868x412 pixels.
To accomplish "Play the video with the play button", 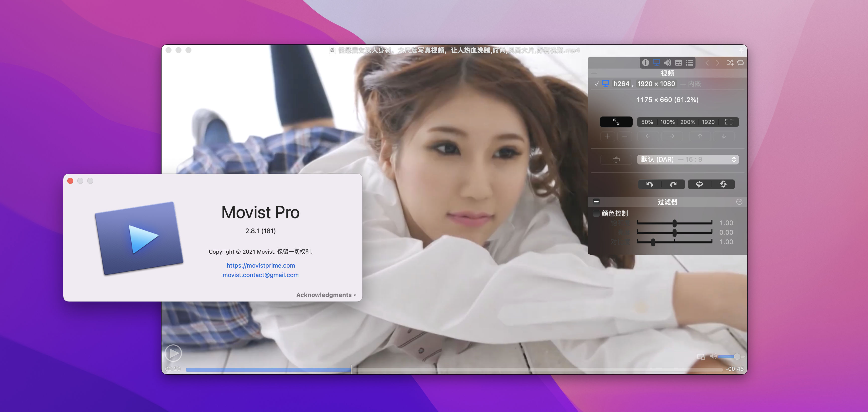I will [173, 353].
